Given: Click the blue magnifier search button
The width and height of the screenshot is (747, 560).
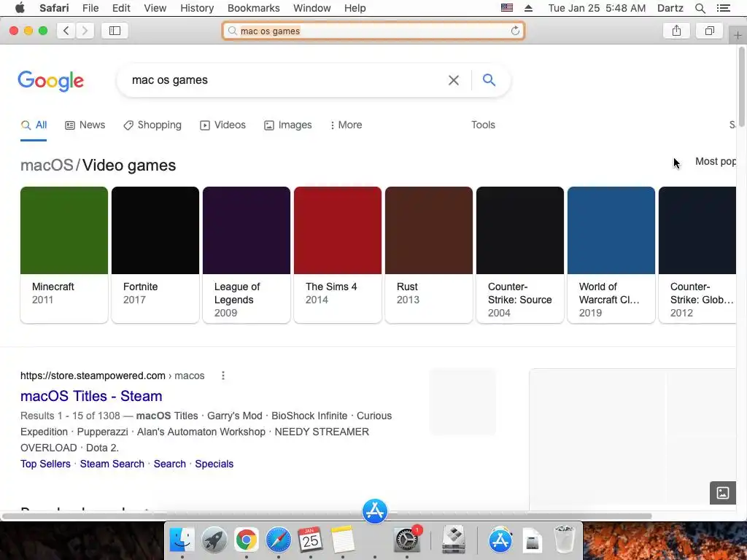Looking at the screenshot, I should pos(489,80).
